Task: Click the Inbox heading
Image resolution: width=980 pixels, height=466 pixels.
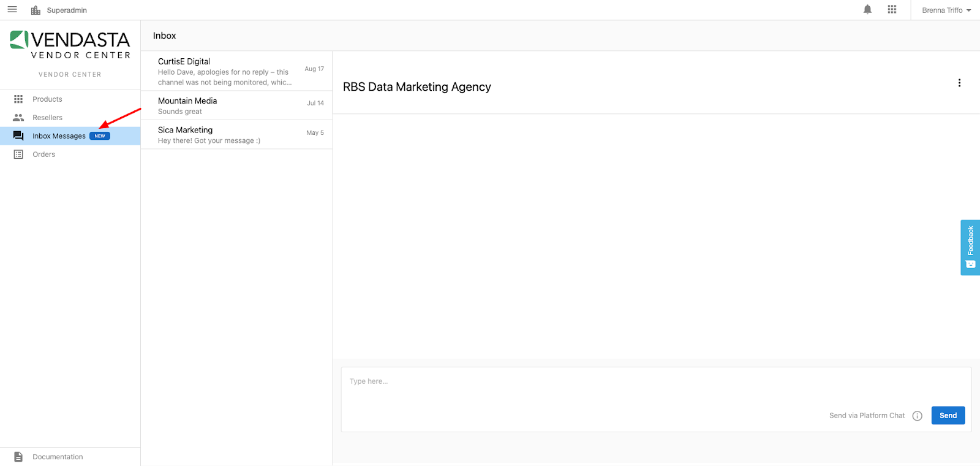Action: pos(165,36)
